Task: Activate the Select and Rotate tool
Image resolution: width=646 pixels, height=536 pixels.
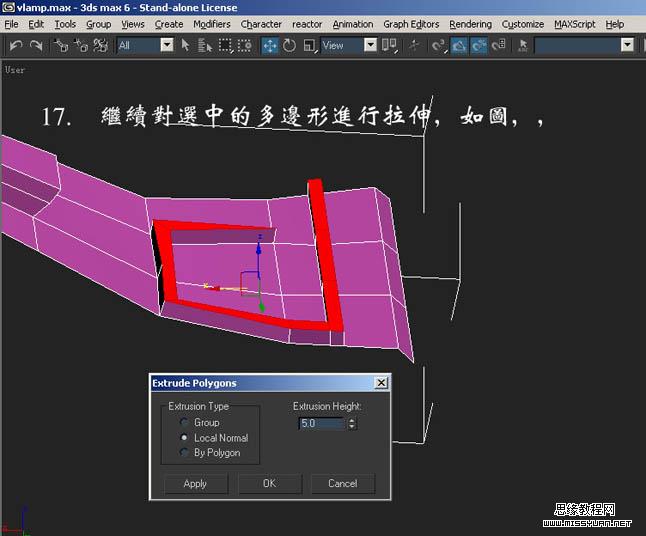Action: tap(289, 45)
